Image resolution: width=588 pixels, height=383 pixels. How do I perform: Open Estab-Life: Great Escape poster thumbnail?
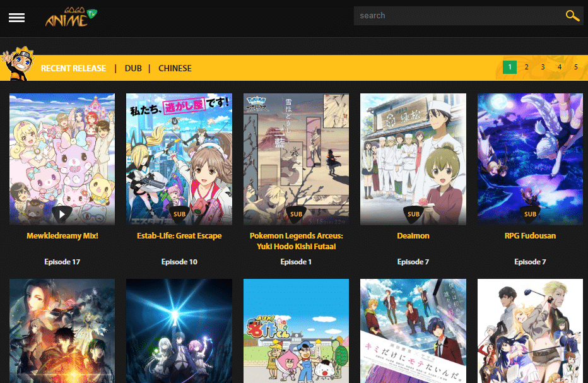pyautogui.click(x=179, y=159)
